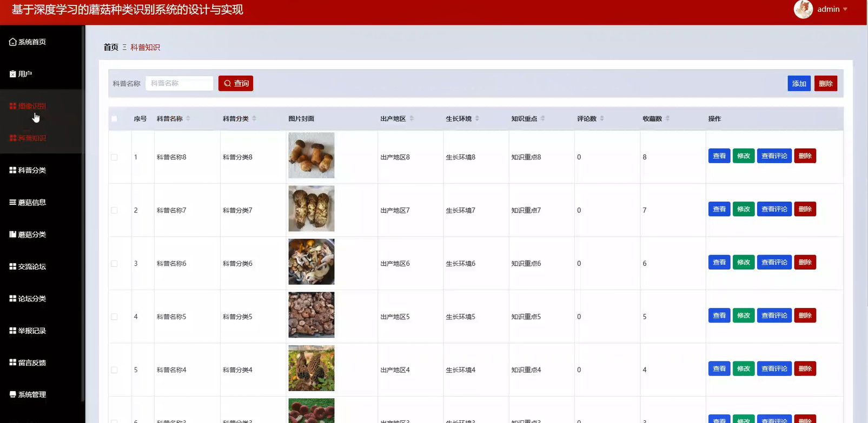Screen dimensions: 868x423
Task: Sort by 知识重点 column
Action: (x=542, y=118)
